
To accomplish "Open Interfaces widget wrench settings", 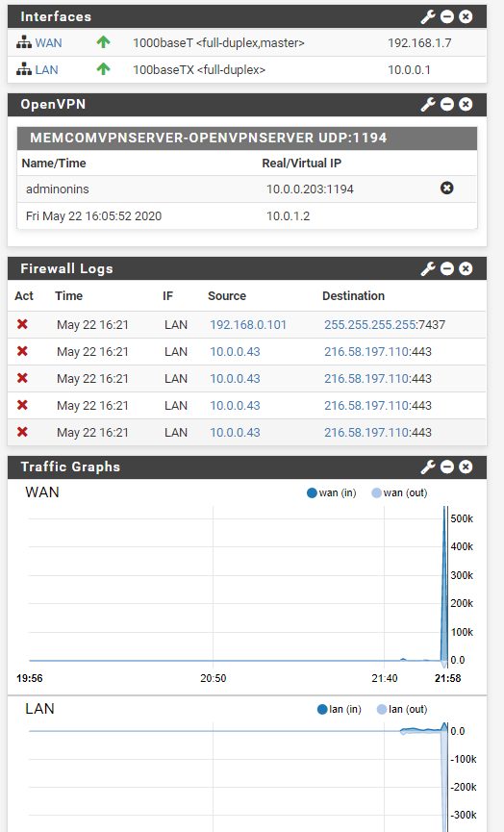I will 428,17.
